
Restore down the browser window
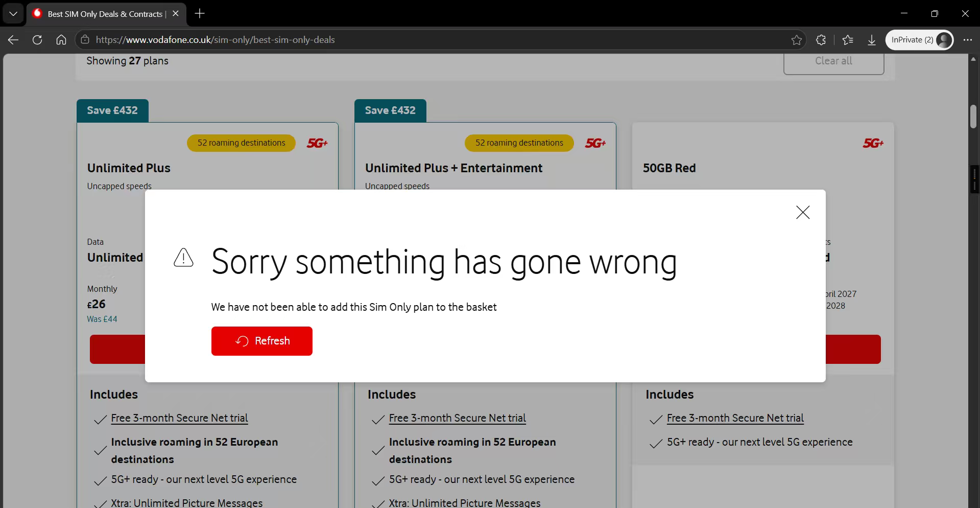point(935,13)
